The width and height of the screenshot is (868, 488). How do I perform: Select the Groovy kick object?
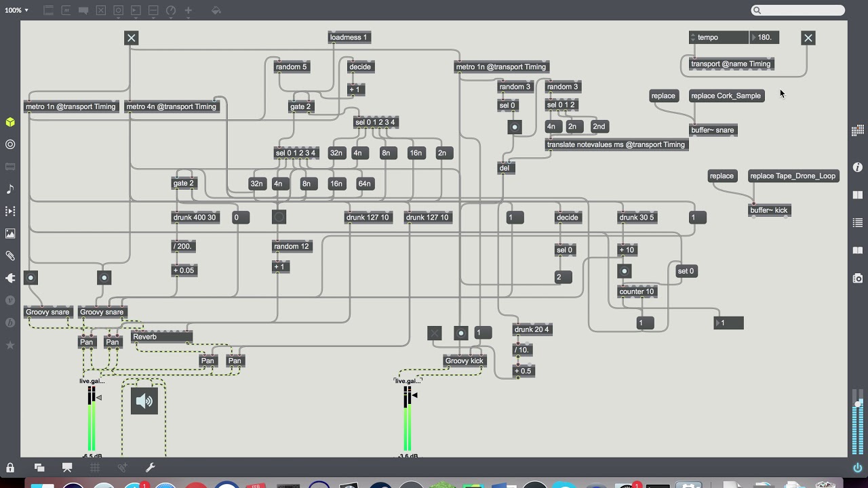coord(464,361)
